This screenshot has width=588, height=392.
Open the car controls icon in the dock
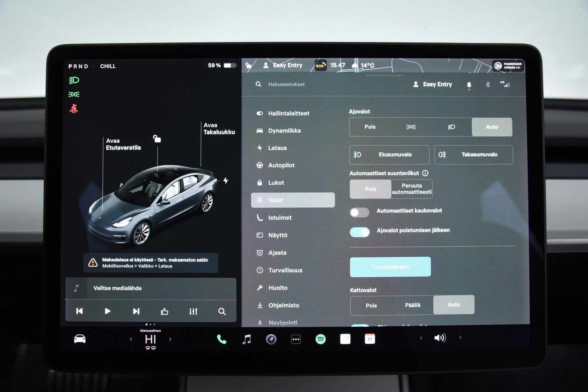click(80, 338)
